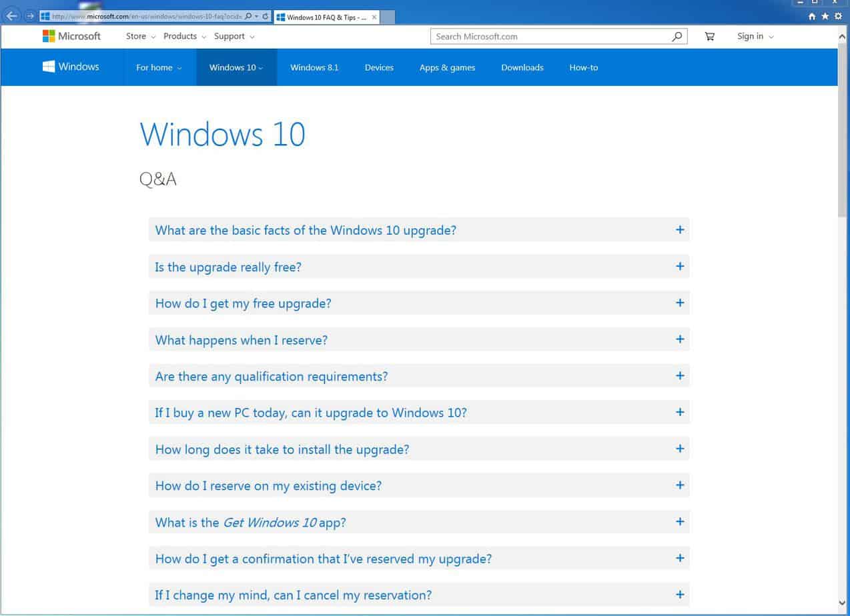Click the 'Q&A' subheading

[158, 179]
